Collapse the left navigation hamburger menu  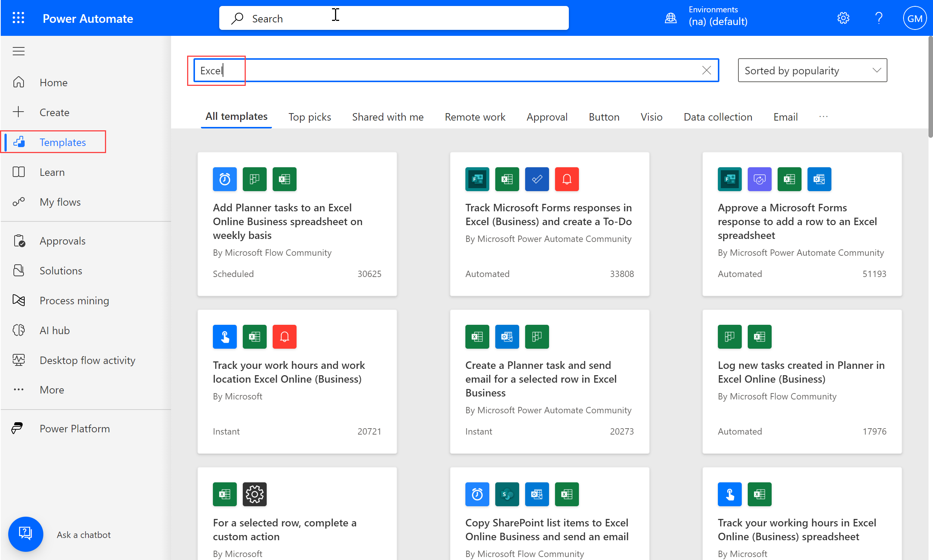(x=19, y=51)
